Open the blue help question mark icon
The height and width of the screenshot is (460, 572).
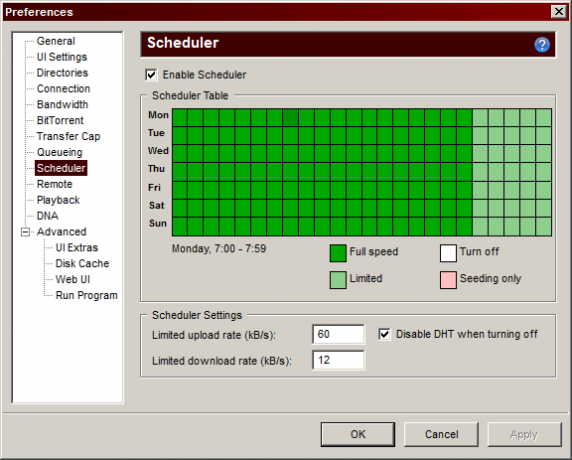pyautogui.click(x=542, y=45)
